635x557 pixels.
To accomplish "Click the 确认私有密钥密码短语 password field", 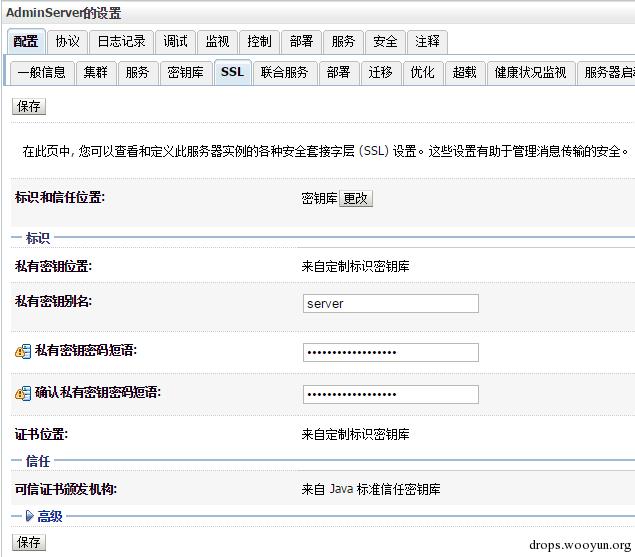I will 390,395.
